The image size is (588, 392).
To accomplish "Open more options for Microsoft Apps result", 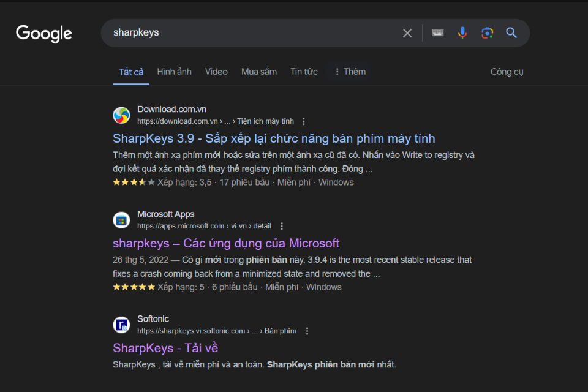I will [282, 226].
